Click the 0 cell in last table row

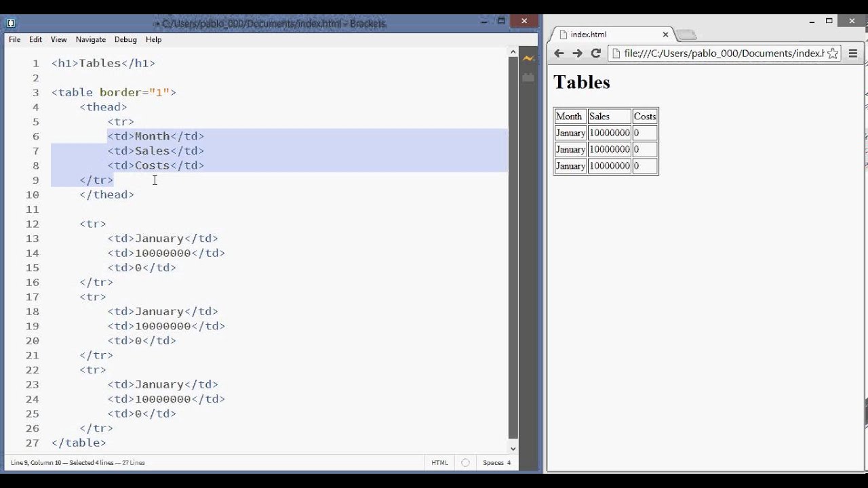pos(645,166)
